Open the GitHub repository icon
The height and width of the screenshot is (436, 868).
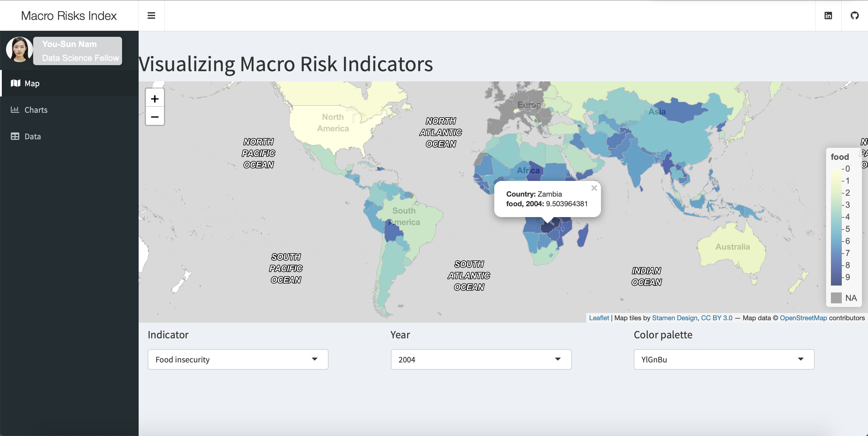854,15
